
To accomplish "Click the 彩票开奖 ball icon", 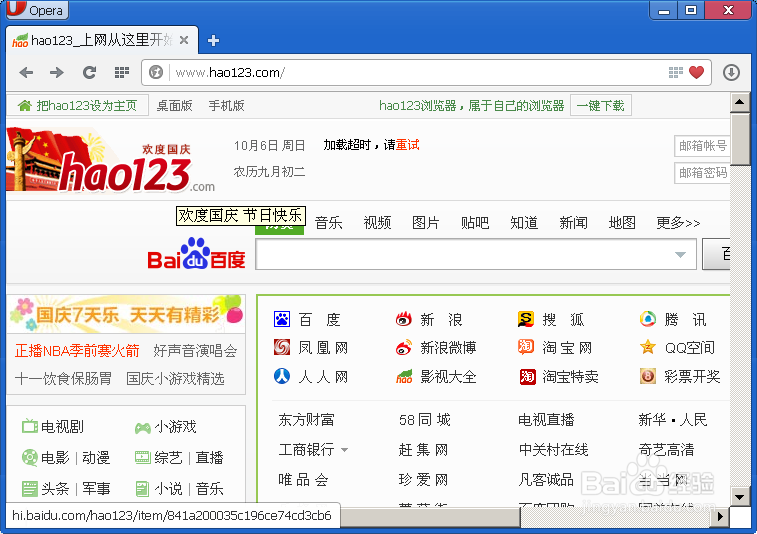I will [648, 376].
